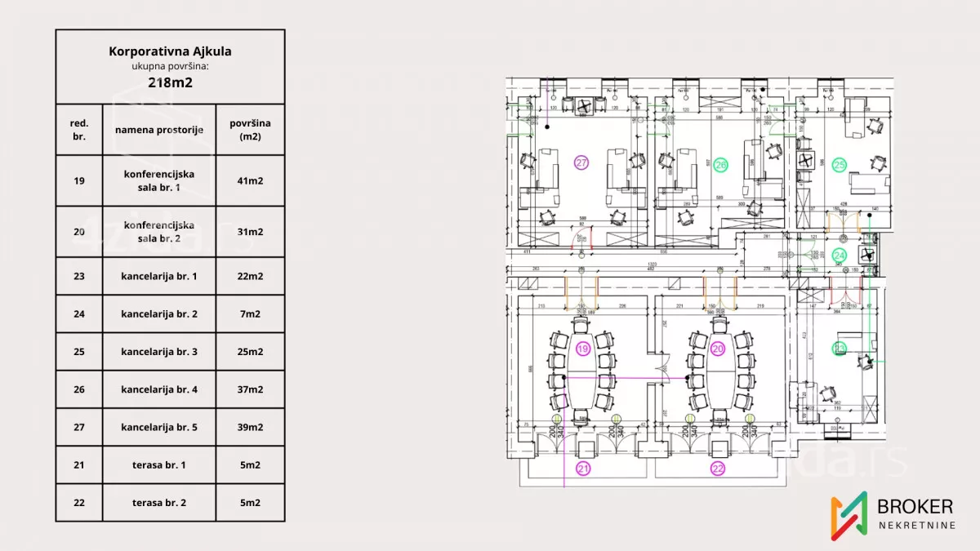Click the "površina (m2)" column header
The image size is (980, 551).
tap(251, 130)
